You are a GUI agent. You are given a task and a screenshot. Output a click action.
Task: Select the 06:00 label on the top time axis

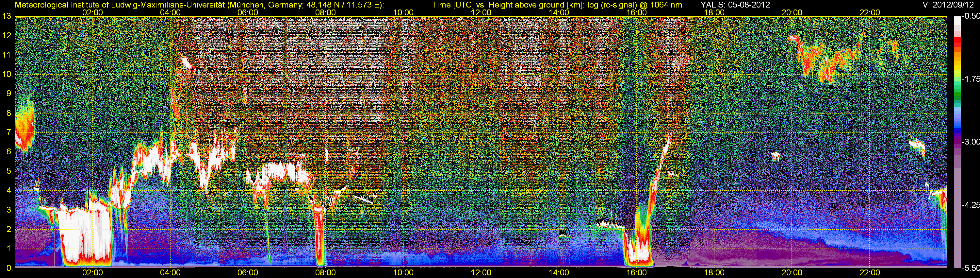click(x=248, y=12)
